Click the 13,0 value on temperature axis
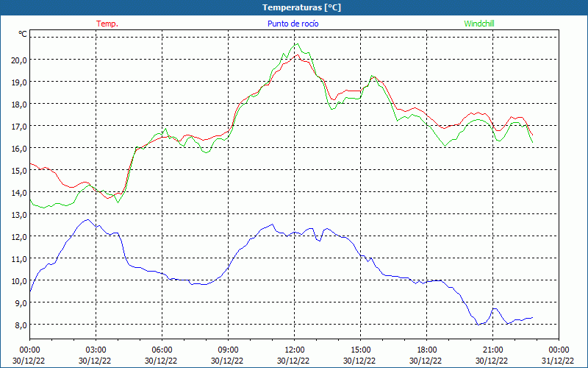This screenshot has height=368, width=588. [19, 215]
